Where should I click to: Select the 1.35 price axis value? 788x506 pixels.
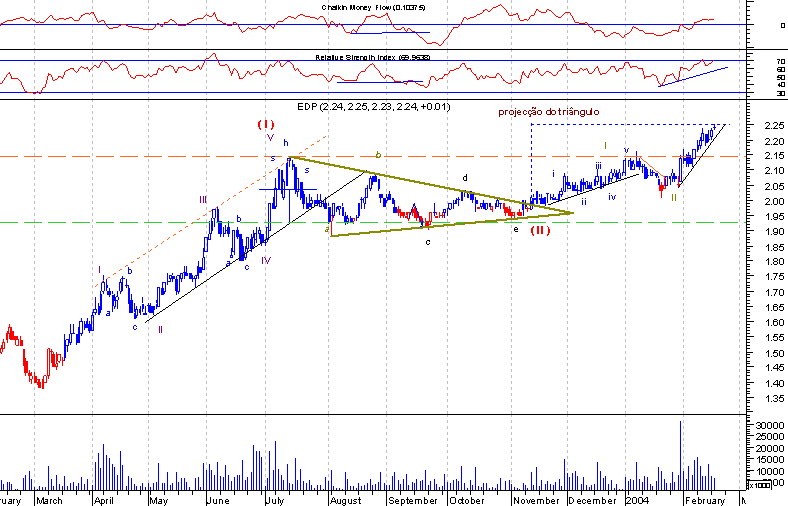[774, 398]
